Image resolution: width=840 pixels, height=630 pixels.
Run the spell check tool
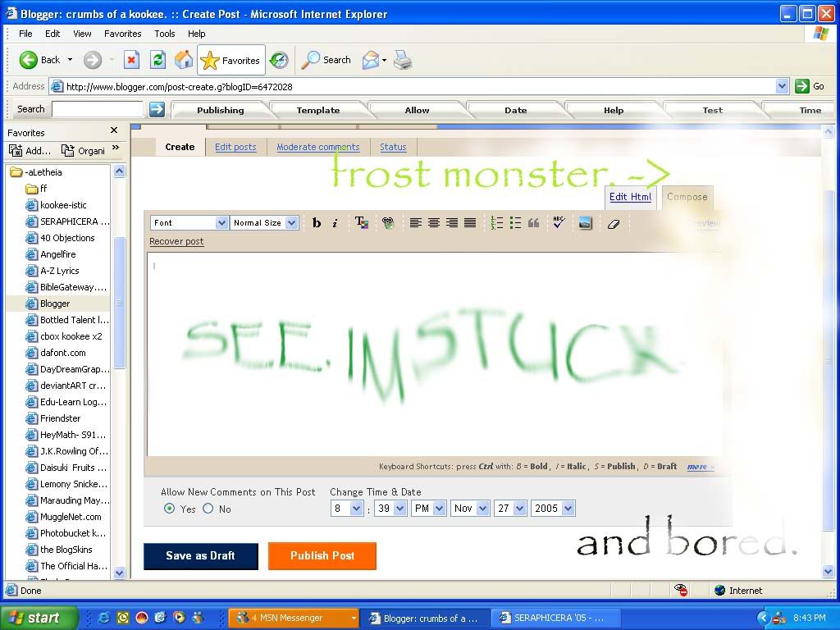tap(559, 222)
